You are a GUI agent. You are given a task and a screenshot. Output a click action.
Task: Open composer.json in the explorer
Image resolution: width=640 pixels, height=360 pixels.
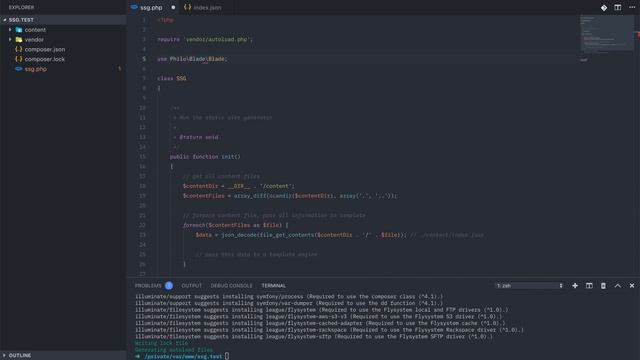pos(44,49)
